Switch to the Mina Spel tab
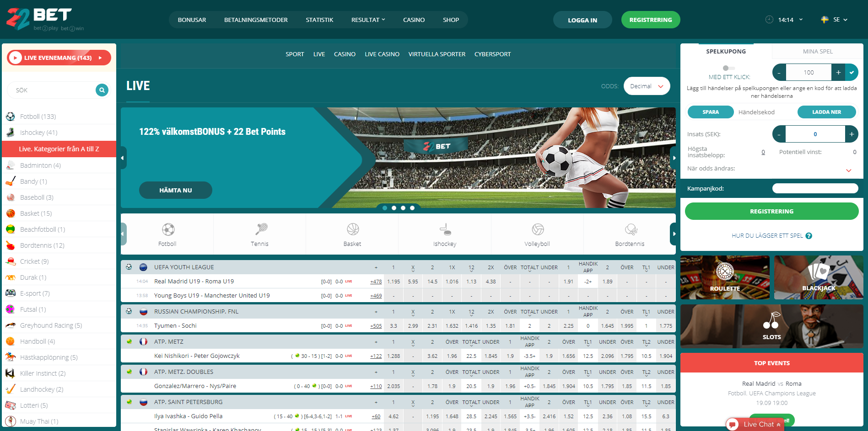The height and width of the screenshot is (431, 868). (818, 51)
